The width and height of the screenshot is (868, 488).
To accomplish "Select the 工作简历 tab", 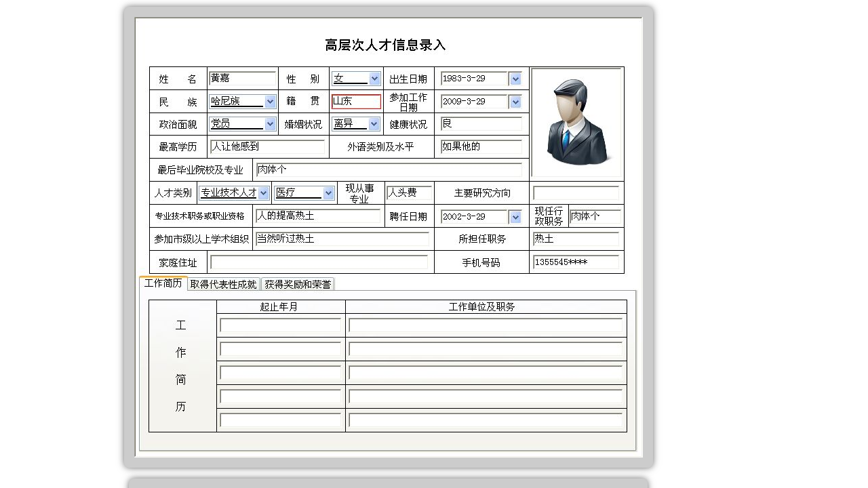I will pos(163,283).
